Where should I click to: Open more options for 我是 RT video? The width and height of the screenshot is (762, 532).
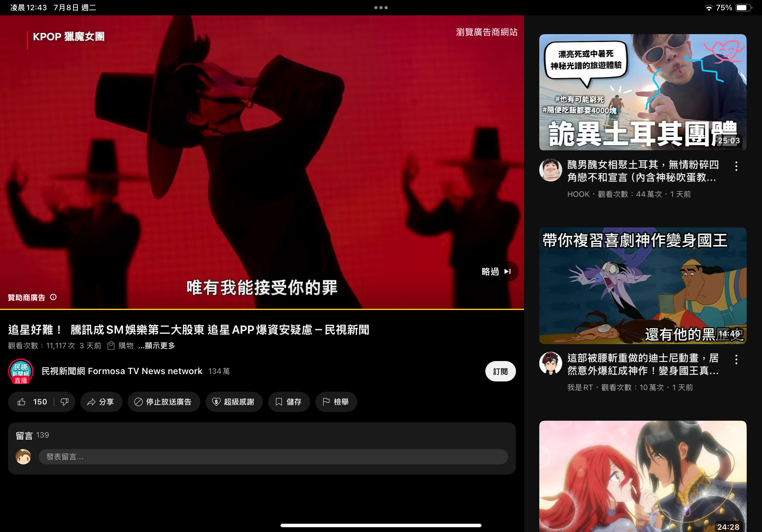click(736, 359)
